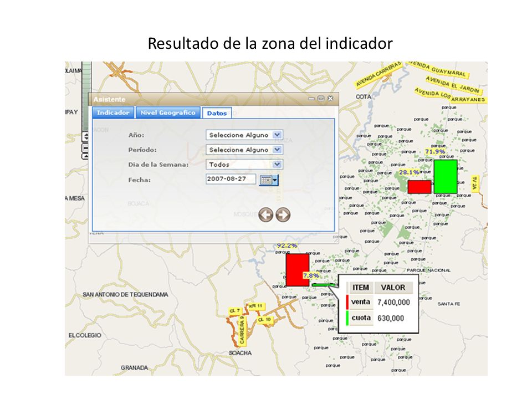This screenshot has height=399, width=532.
Task: Click the cuota row label
Action: click(361, 318)
